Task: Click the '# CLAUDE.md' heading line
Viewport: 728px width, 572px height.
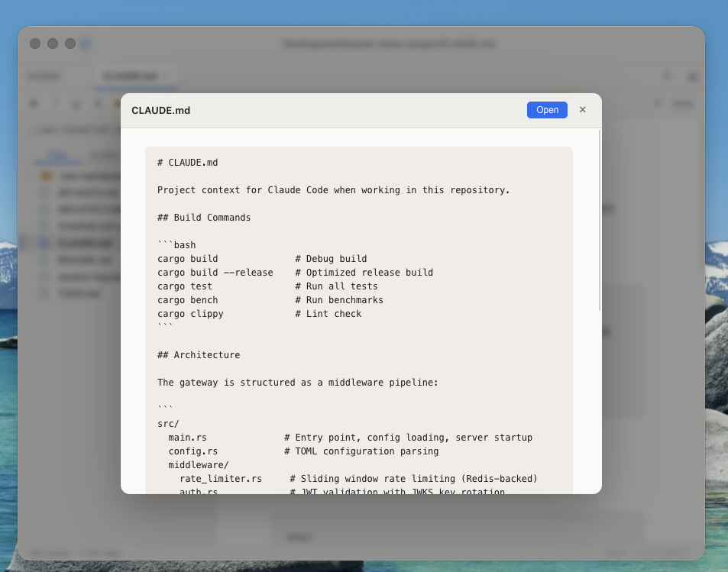Action: tap(188, 163)
